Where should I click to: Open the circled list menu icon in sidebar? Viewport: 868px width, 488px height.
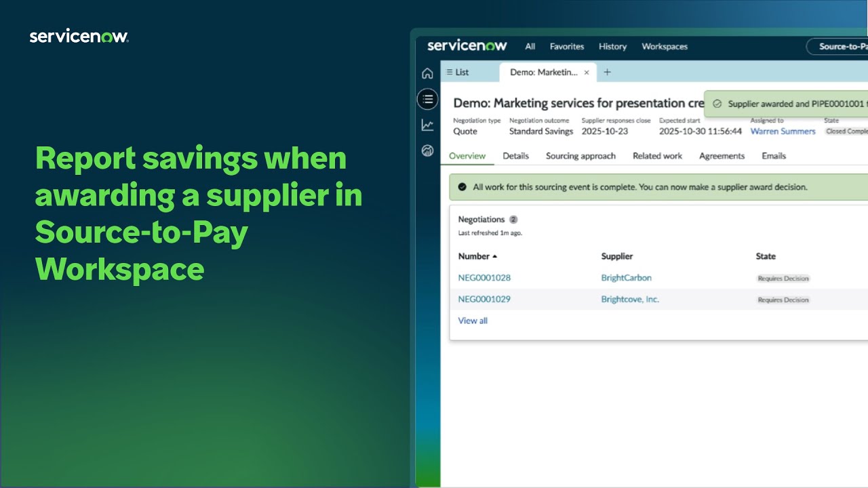(x=427, y=99)
